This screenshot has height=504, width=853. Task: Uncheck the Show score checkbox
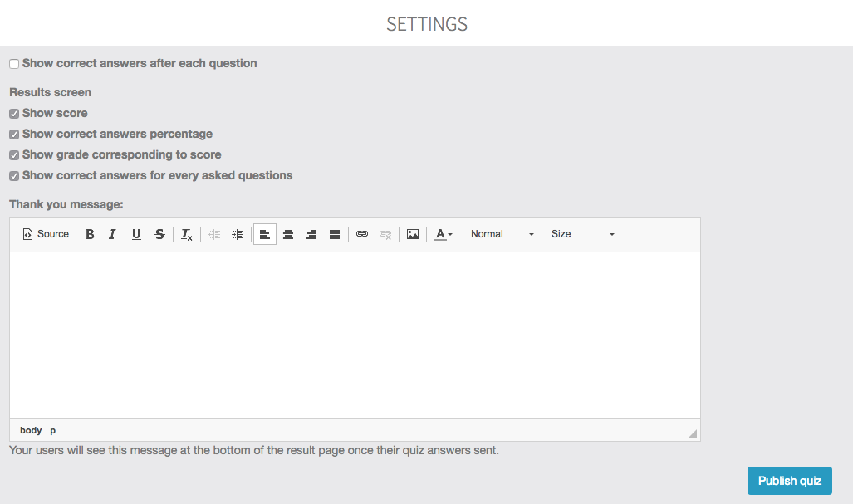pyautogui.click(x=14, y=114)
